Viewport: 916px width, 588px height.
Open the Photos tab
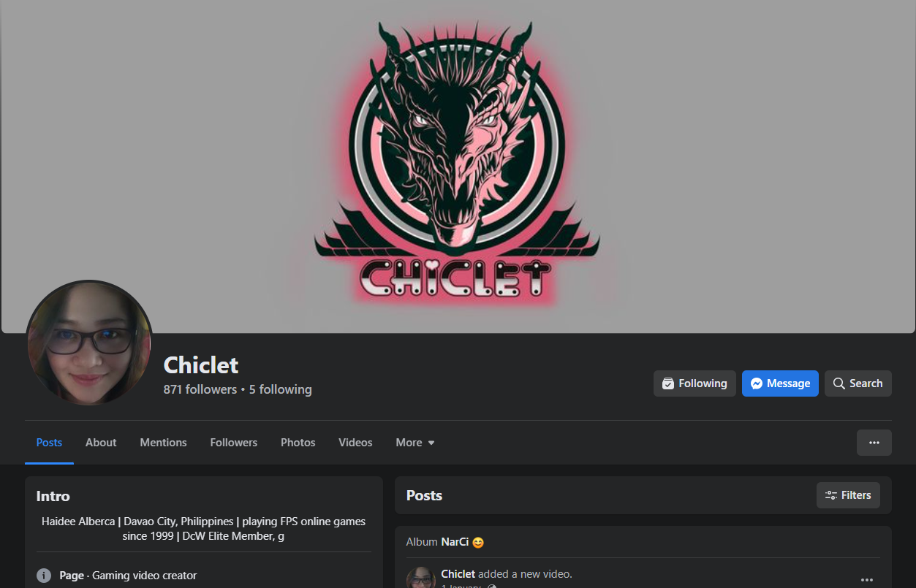pyautogui.click(x=298, y=443)
